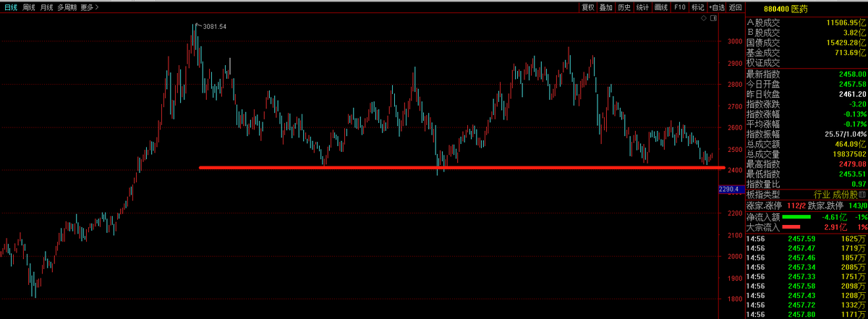Screen dimensions: 868x319
Task: Click the 净流入额 green bar
Action: point(796,216)
